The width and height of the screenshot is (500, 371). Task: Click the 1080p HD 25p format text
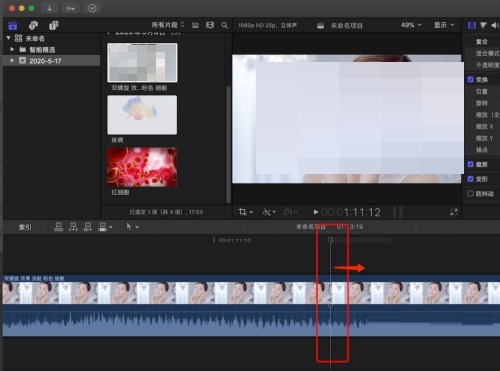pyautogui.click(x=268, y=25)
